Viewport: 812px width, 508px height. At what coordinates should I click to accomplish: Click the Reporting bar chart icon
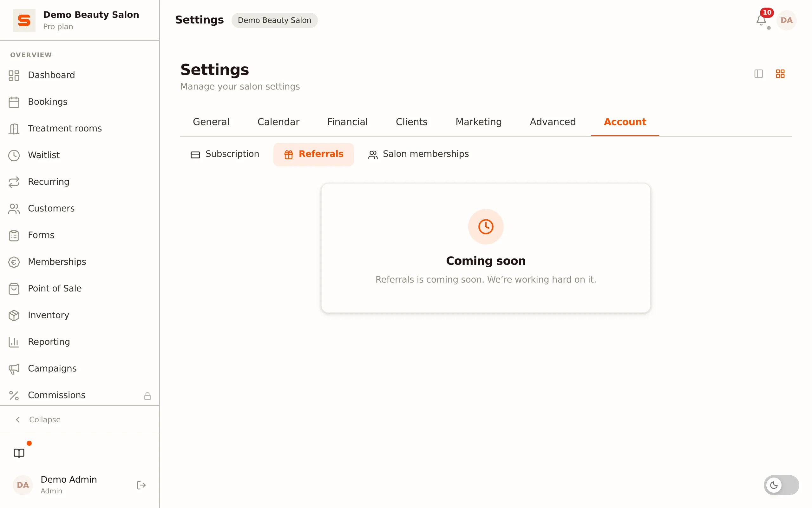(14, 342)
